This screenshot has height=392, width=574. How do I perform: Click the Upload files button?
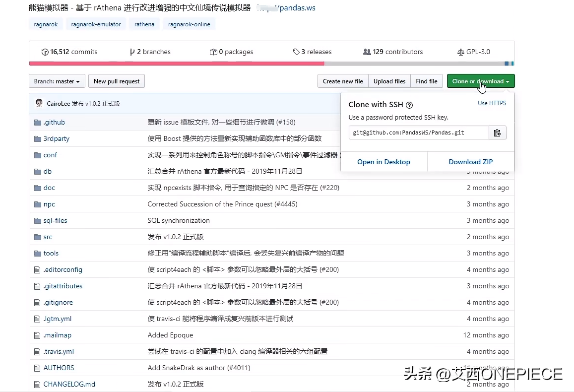tap(389, 81)
